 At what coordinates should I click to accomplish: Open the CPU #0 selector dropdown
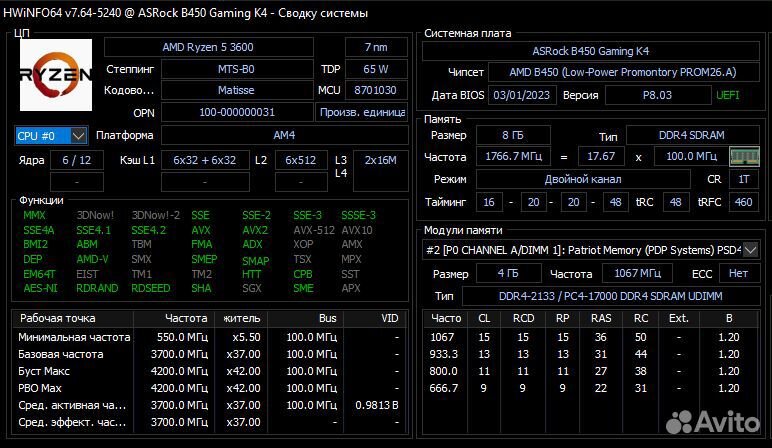(51, 135)
